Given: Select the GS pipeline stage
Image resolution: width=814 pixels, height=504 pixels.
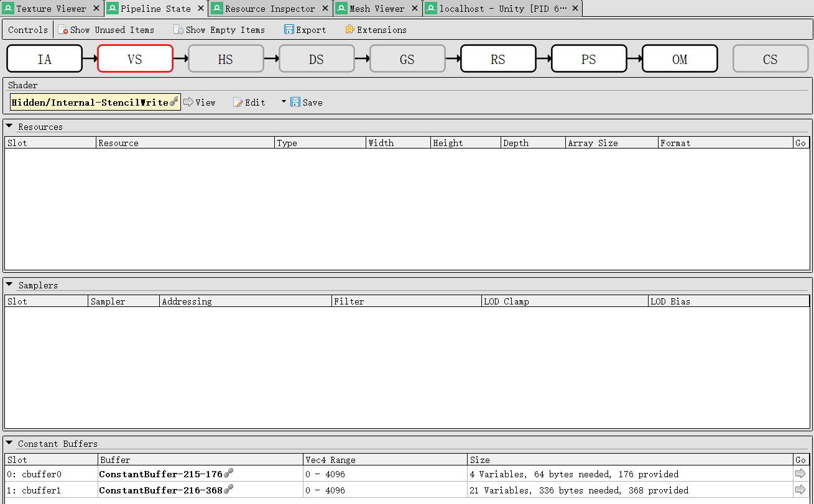Looking at the screenshot, I should (407, 59).
